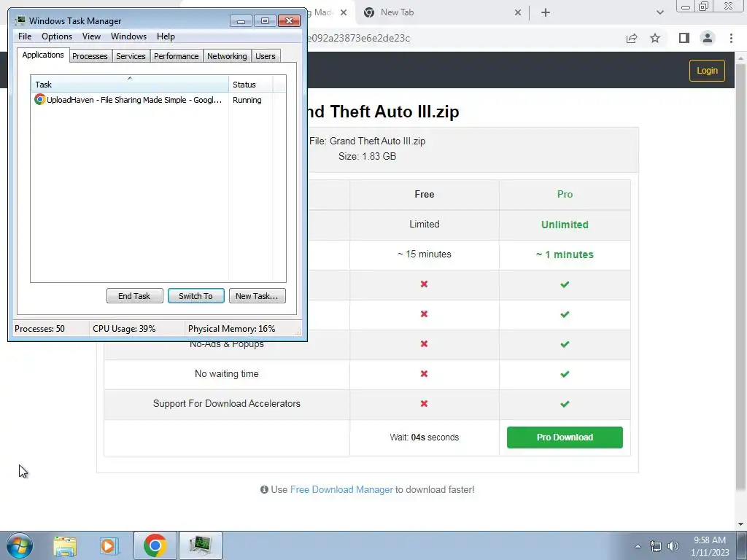Switch to the Performance tab
This screenshot has width=747, height=560.
(177, 56)
